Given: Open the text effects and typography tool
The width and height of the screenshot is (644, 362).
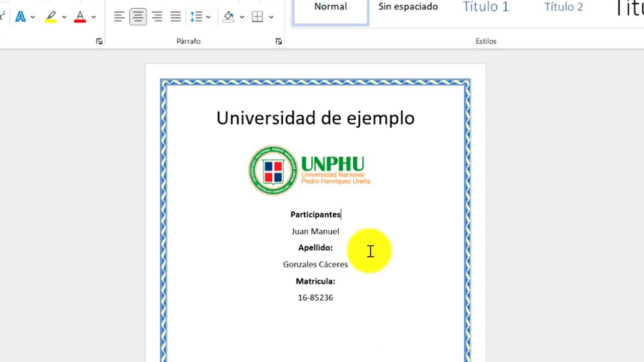Looking at the screenshot, I should pyautogui.click(x=20, y=17).
